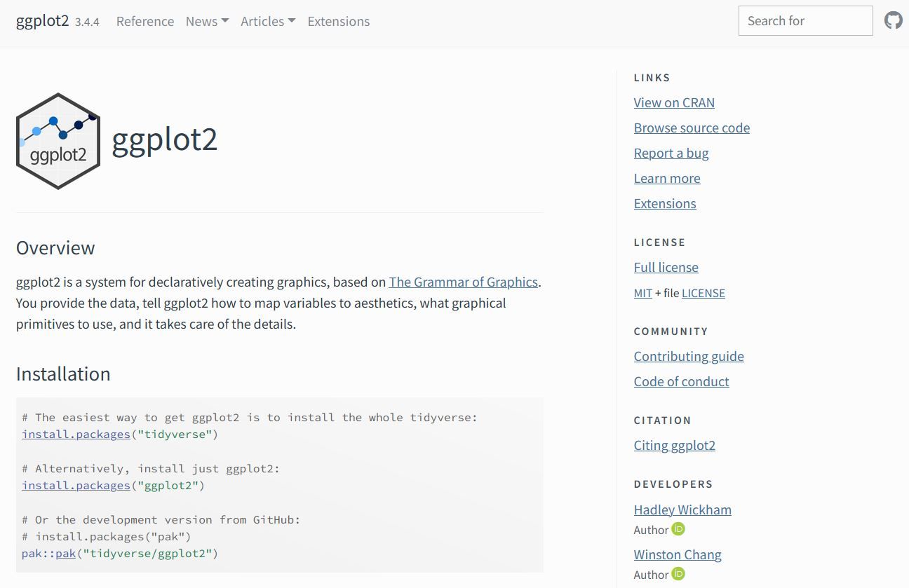The image size is (909, 588).
Task: Click the pak function link in code
Action: click(66, 553)
